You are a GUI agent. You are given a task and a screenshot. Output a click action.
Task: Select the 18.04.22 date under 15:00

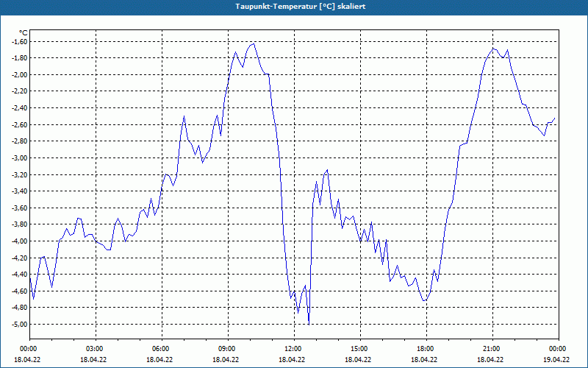358,359
